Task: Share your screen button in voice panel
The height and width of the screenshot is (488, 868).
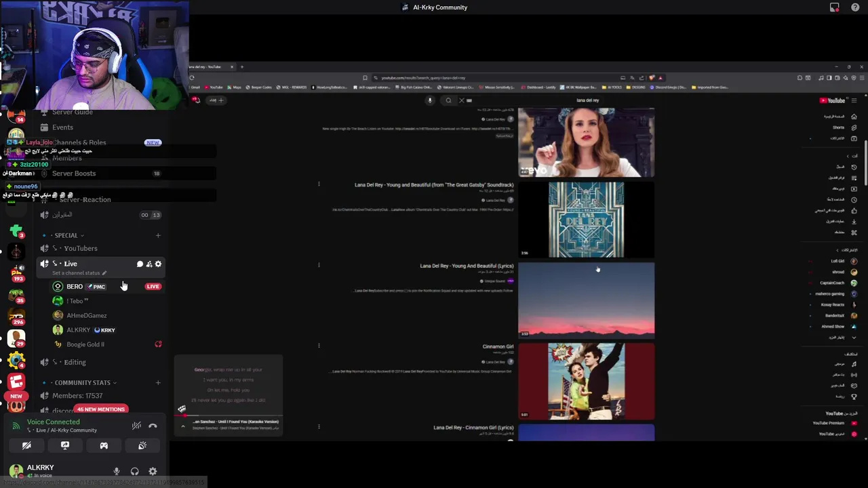Action: point(65,445)
